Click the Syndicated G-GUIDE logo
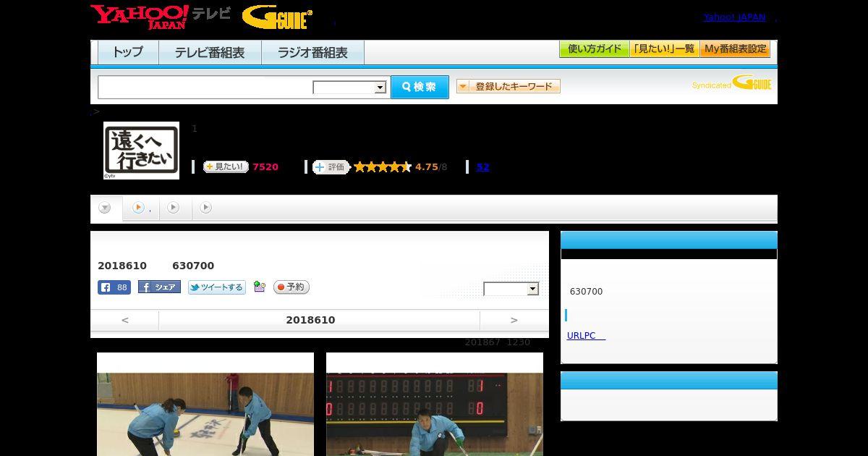 731,83
